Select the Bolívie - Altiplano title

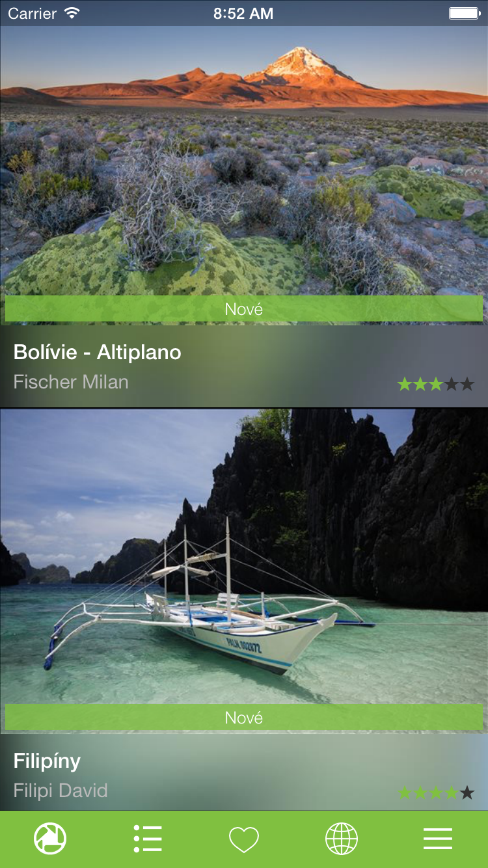[x=98, y=353]
